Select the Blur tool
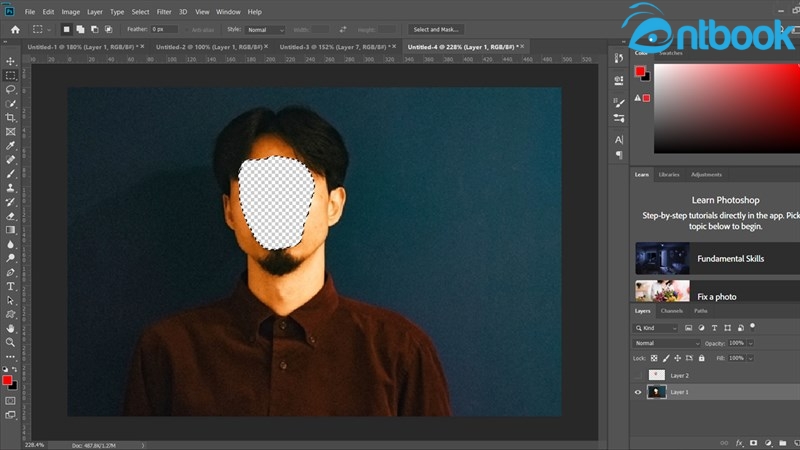Image resolution: width=800 pixels, height=450 pixels. 10,244
